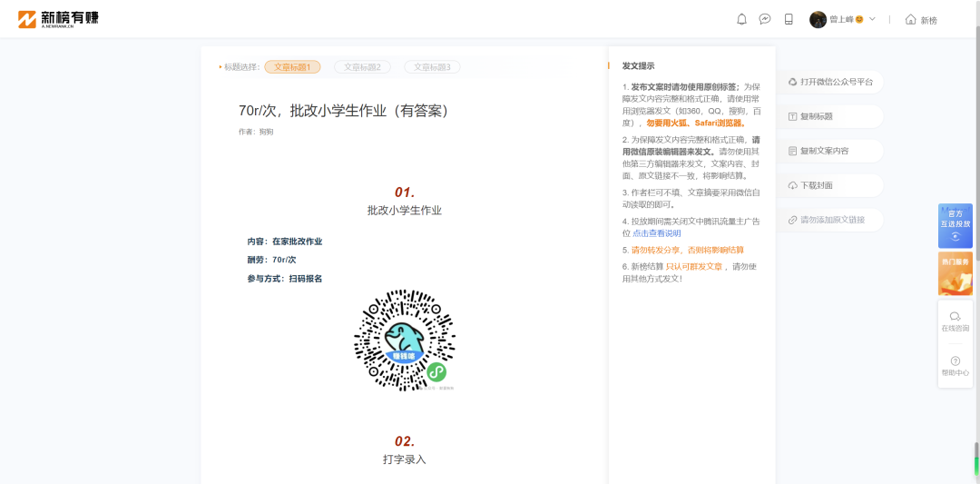Screen dimensions: 980x484
Task: Click the warning 请勿转发分享，否则将影响结算
Action: point(688,250)
